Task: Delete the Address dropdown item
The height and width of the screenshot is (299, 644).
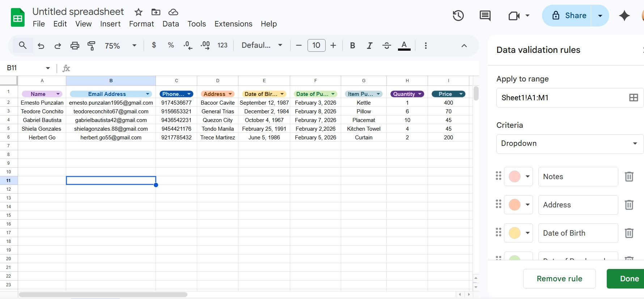Action: (x=629, y=205)
